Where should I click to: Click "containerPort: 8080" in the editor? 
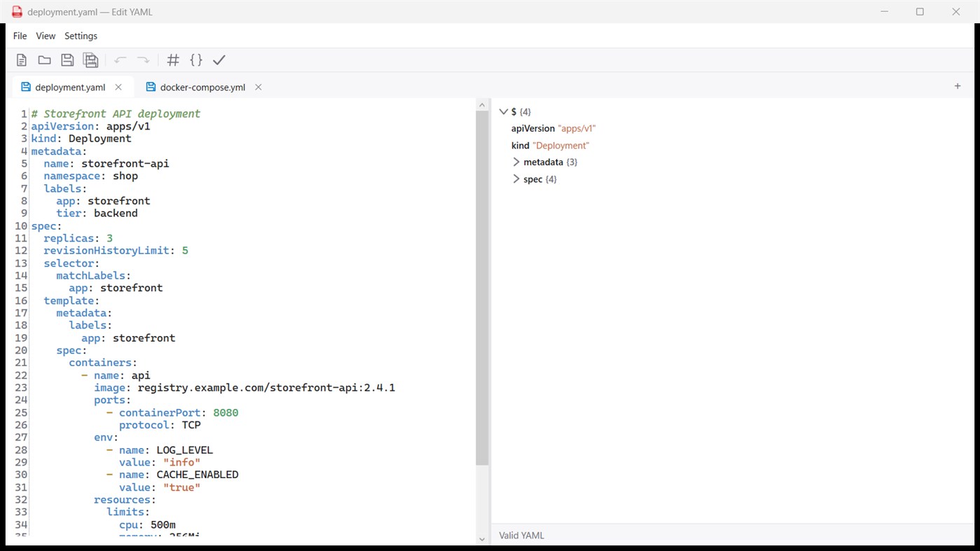point(179,412)
